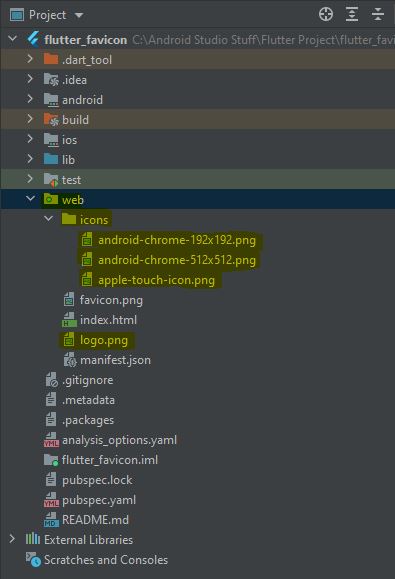Click the Collapse All toolbar icon

coord(378,14)
